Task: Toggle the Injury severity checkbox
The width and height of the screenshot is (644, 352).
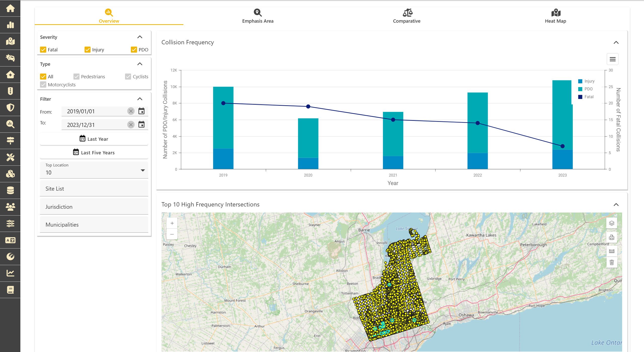Action: 88,50
